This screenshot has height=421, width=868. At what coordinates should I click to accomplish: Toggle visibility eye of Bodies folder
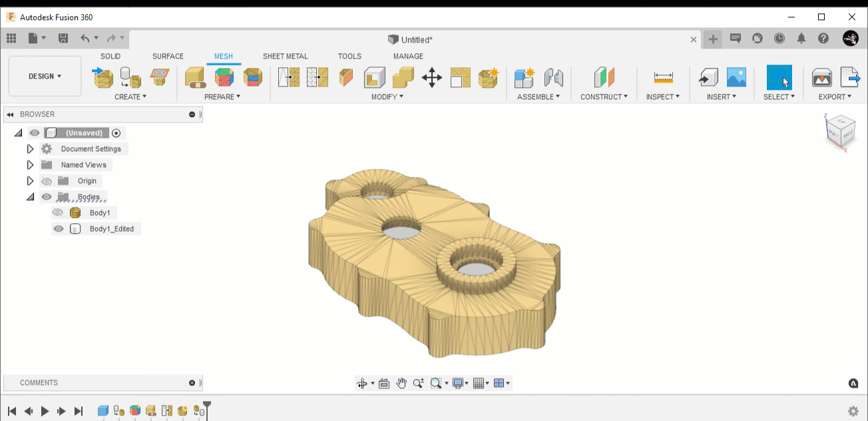pos(47,197)
